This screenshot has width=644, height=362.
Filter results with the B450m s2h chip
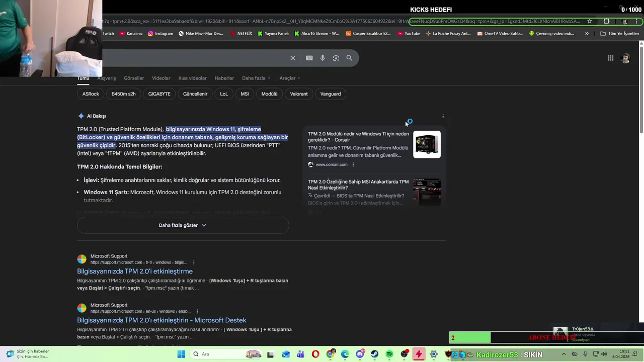click(123, 94)
